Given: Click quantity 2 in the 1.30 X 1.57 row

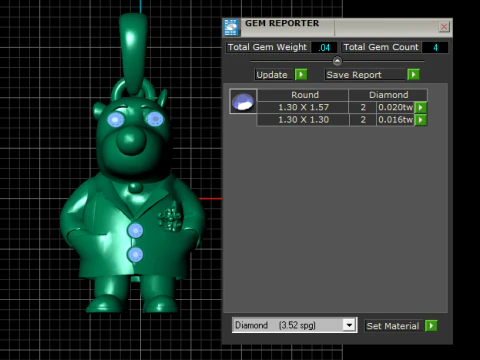Looking at the screenshot, I should tap(363, 107).
